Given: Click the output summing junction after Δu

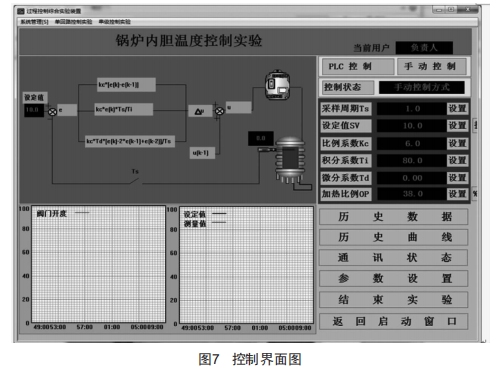Looking at the screenshot, I should [x=219, y=111].
